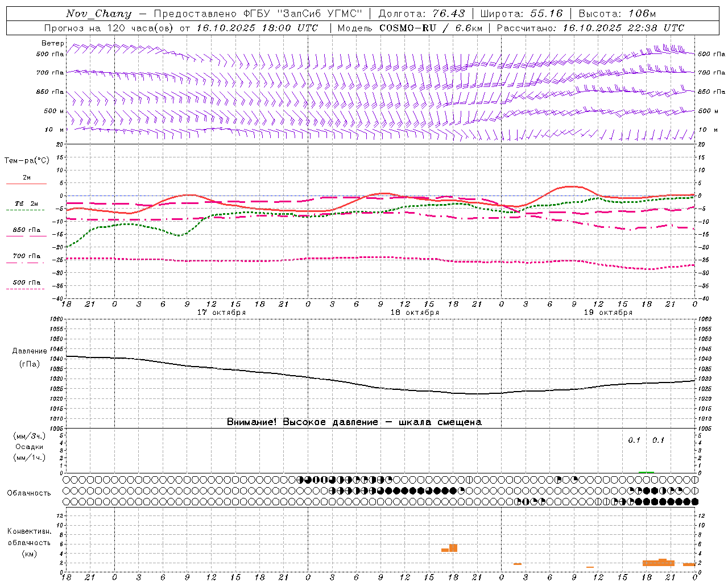The height and width of the screenshot is (582, 728).
Task: Click the Ветер wind section label
Action: click(53, 43)
